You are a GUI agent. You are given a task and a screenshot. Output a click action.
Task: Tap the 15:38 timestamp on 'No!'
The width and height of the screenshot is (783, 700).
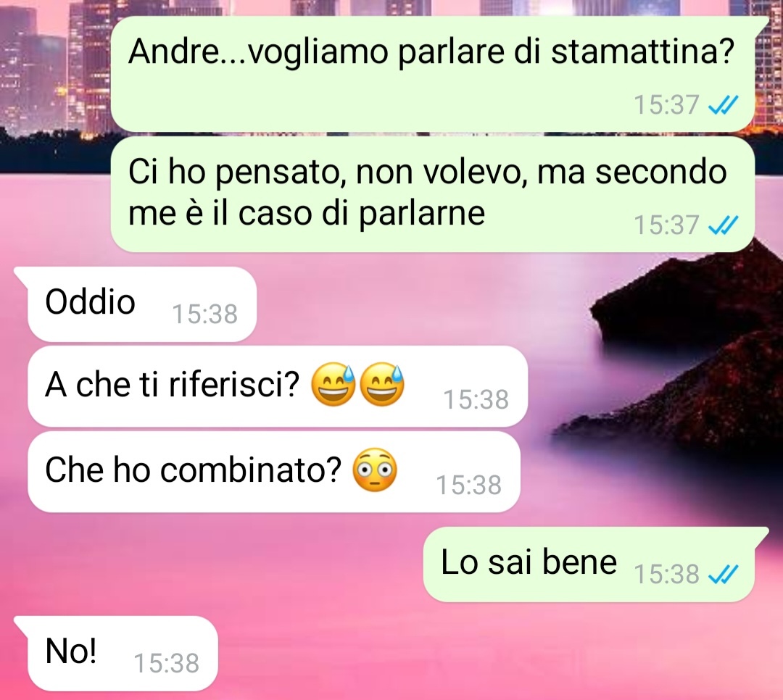(x=166, y=664)
